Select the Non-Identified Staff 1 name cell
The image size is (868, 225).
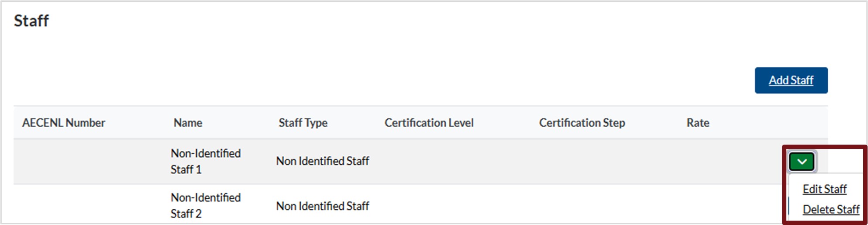coord(206,161)
